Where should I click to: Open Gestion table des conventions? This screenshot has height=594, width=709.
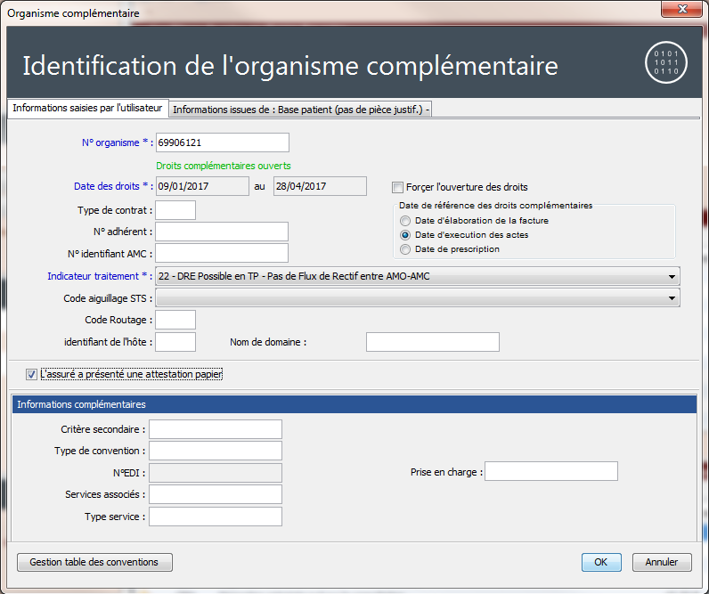[x=94, y=562]
